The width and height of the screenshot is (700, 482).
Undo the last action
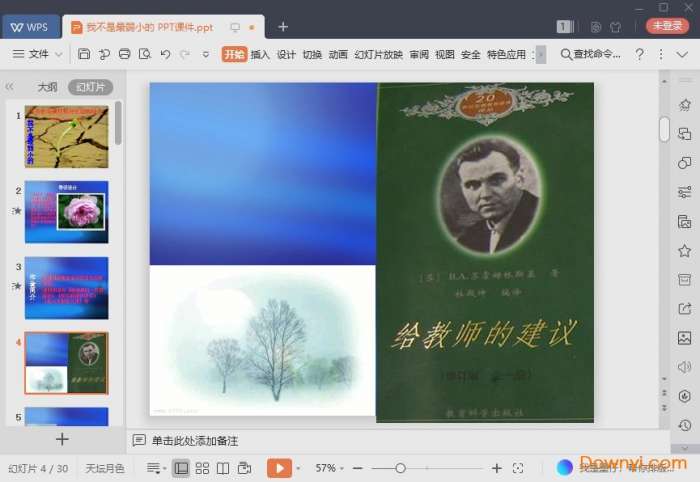pos(165,54)
